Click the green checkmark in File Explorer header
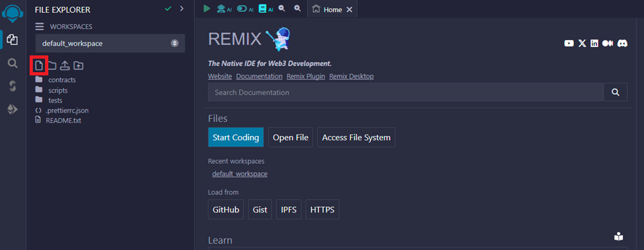 [x=167, y=8]
